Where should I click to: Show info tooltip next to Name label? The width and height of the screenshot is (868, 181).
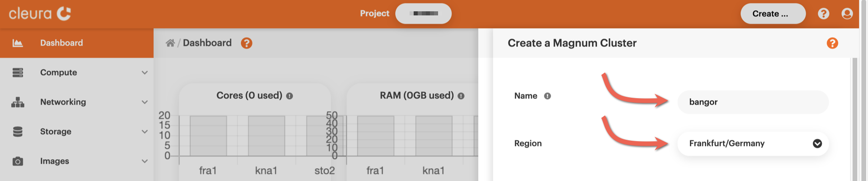tap(547, 96)
